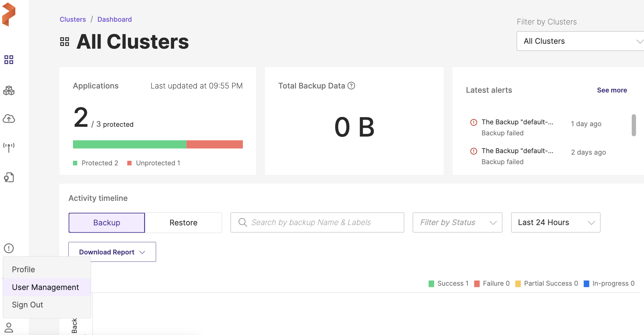Image resolution: width=644 pixels, height=335 pixels.
Task: Click See more alerts link
Action: point(612,90)
